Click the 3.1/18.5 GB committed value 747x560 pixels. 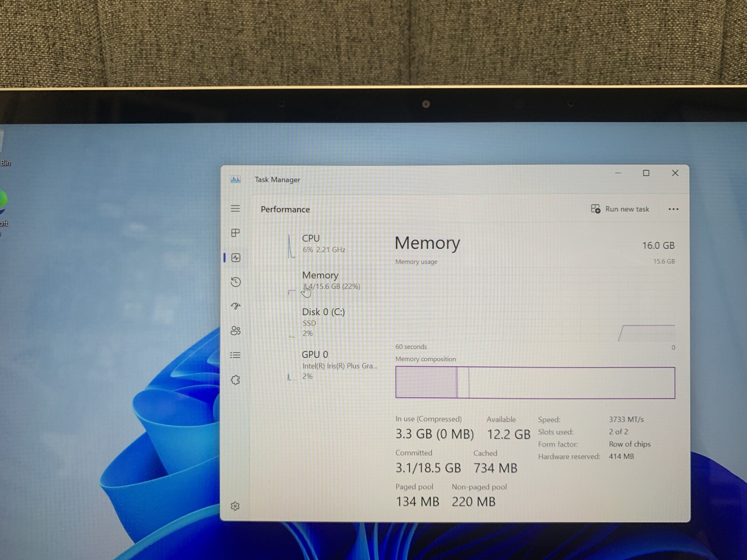click(428, 468)
